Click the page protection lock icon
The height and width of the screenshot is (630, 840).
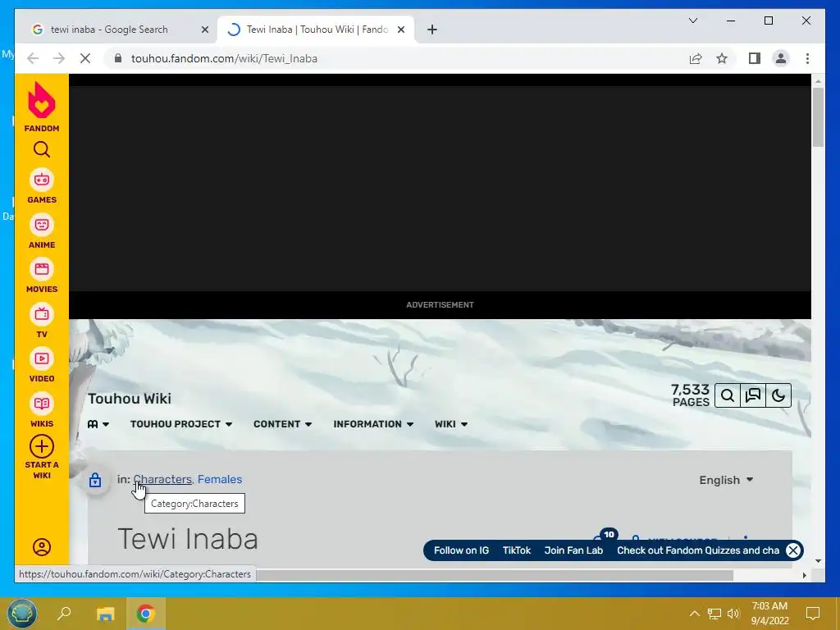click(x=95, y=479)
